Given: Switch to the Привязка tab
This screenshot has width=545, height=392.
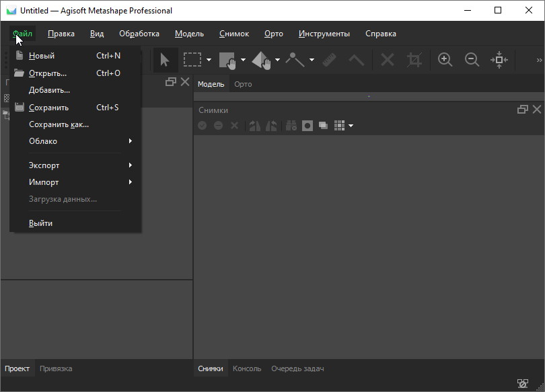Looking at the screenshot, I should [56, 368].
